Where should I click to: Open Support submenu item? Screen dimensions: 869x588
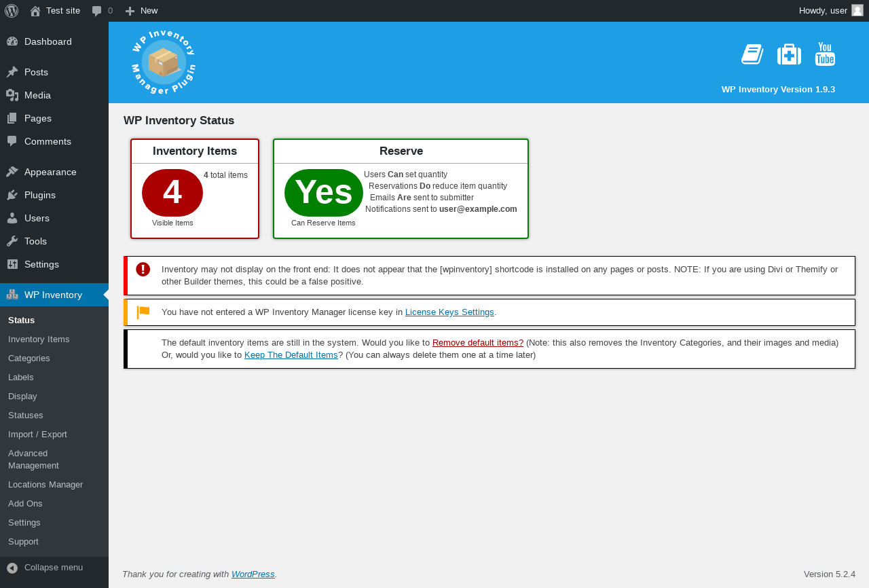[x=23, y=541]
